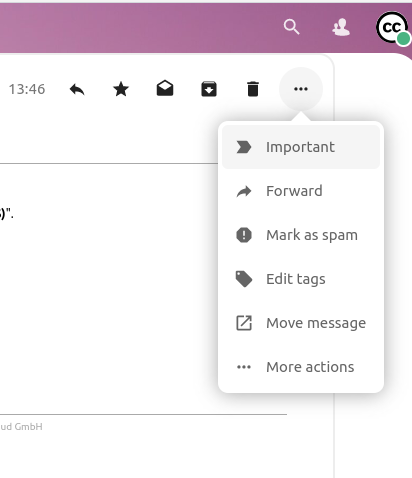
Task: Star the message as favorite
Action: 121,89
